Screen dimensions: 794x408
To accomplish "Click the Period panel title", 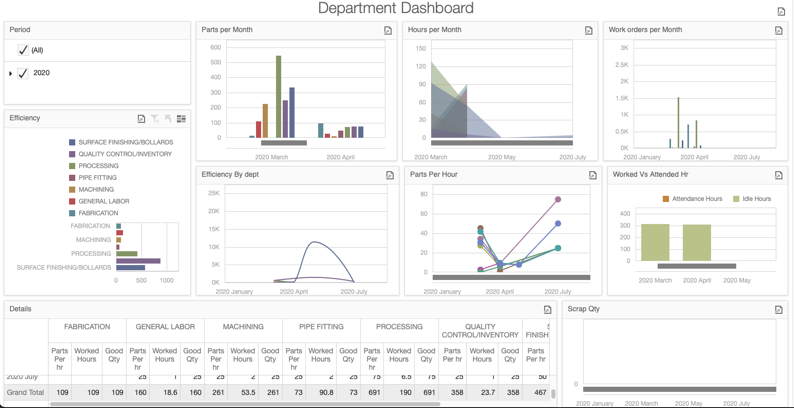I will click(x=20, y=30).
